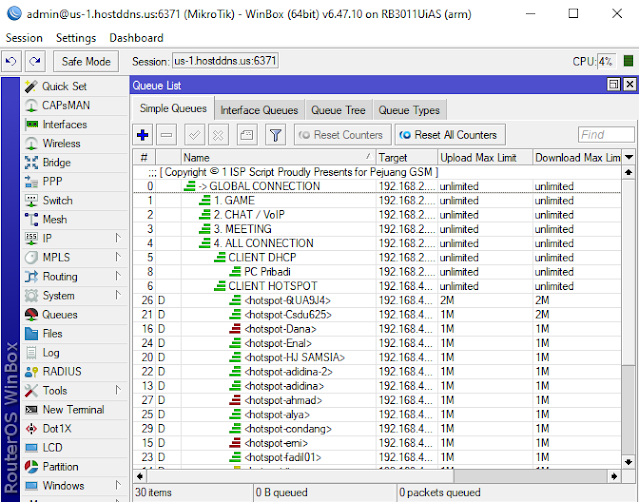Select the 1. GAME queue row
Image resolution: width=639 pixels, height=502 pixels.
[377, 200]
